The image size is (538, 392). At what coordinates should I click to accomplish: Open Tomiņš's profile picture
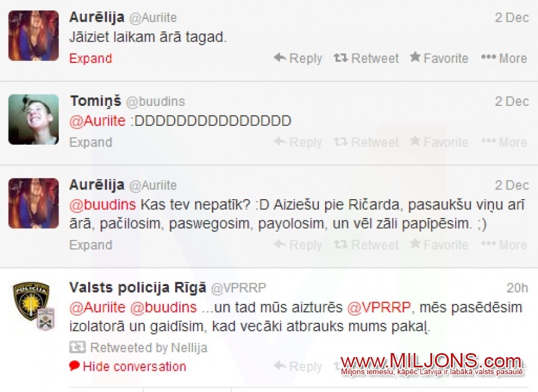(x=34, y=120)
